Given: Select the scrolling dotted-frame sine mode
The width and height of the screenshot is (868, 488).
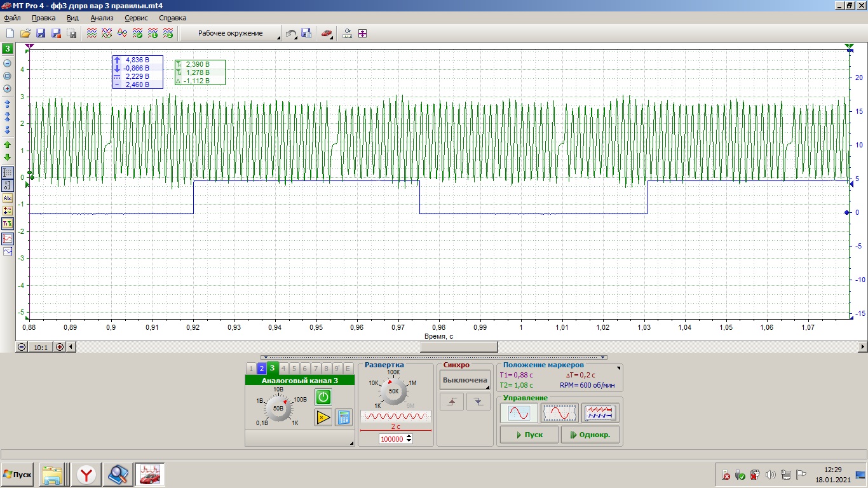Looking at the screenshot, I should point(559,413).
